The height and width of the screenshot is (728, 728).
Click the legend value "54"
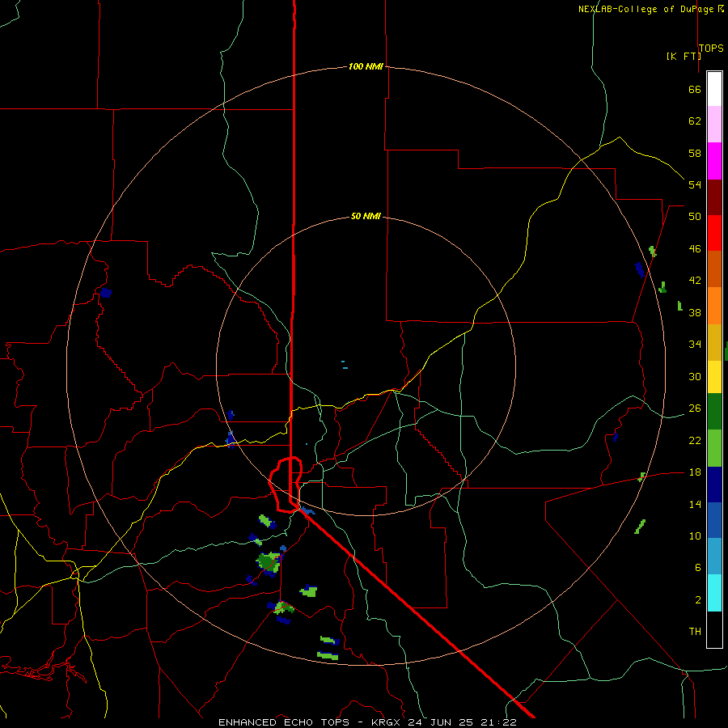tap(695, 184)
